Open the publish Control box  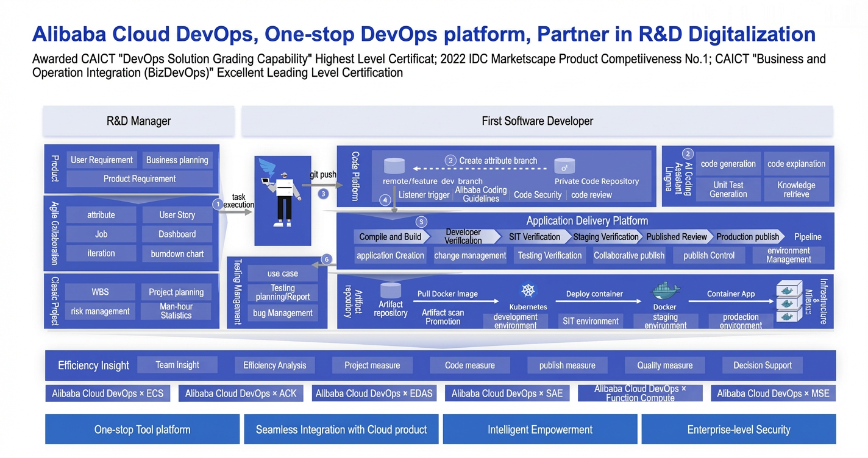click(709, 256)
